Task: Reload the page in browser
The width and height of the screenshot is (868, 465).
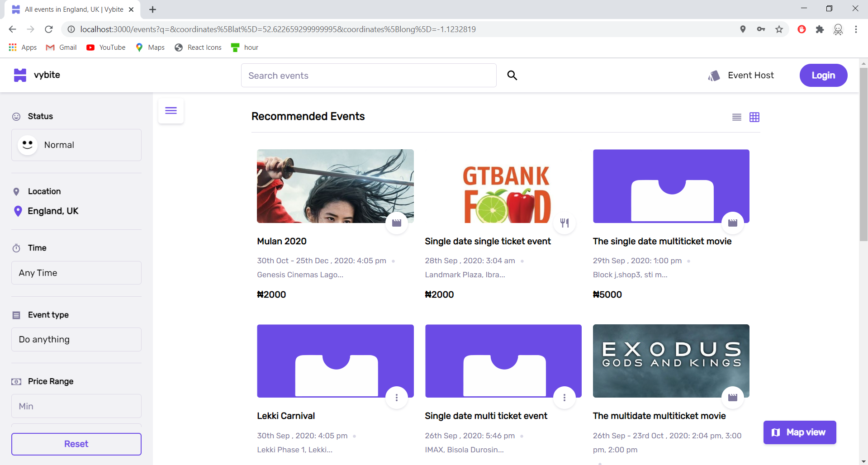Action: click(49, 29)
